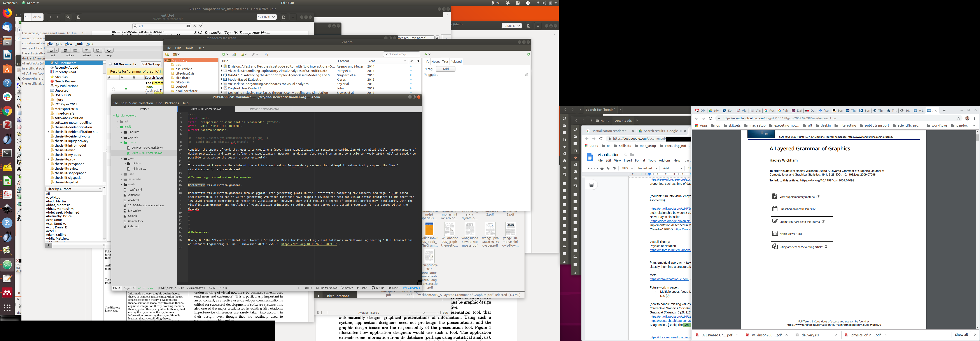The image size is (980, 341).
Task: Open the 121.07% zoom dropdown
Action: tap(273, 17)
